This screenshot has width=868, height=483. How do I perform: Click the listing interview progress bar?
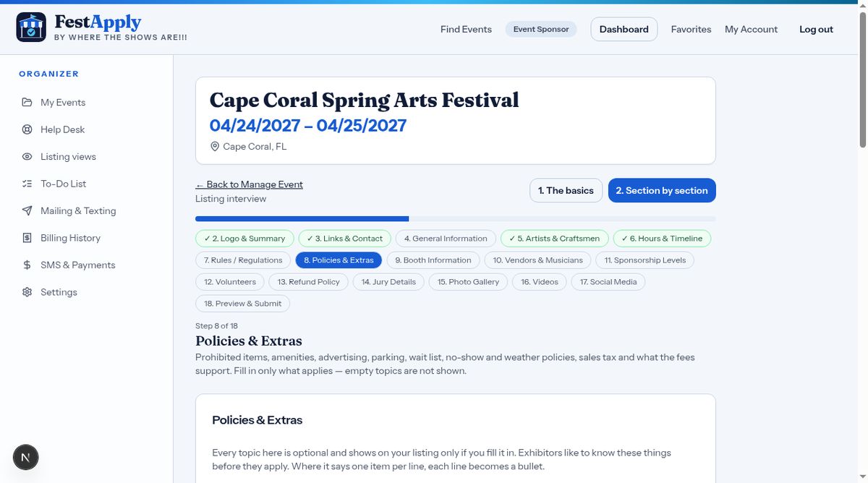(456, 218)
